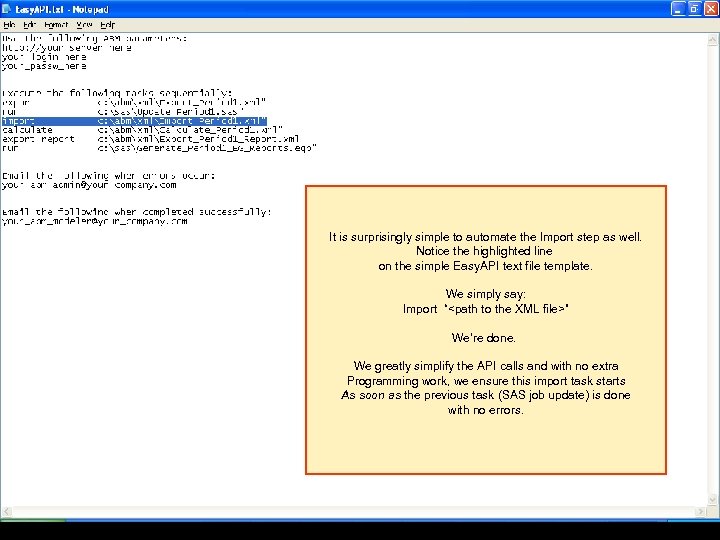Minimize the EasyAPI.txt Notepad window
Image resolution: width=720 pixels, height=540 pixels.
(x=678, y=9)
